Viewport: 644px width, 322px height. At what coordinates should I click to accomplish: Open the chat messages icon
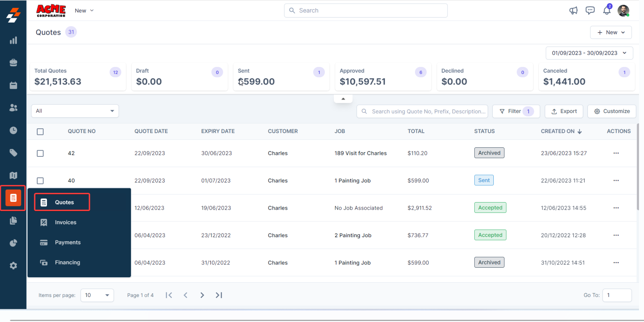pos(590,11)
